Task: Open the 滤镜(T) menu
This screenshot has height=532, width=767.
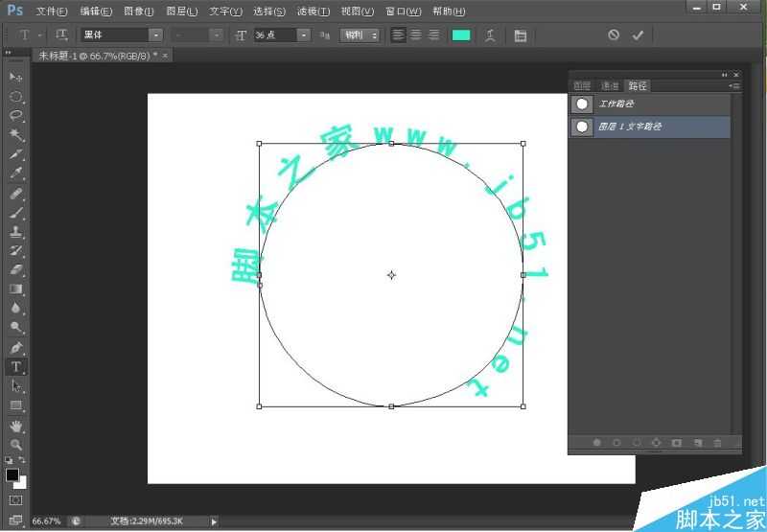Action: 313,12
